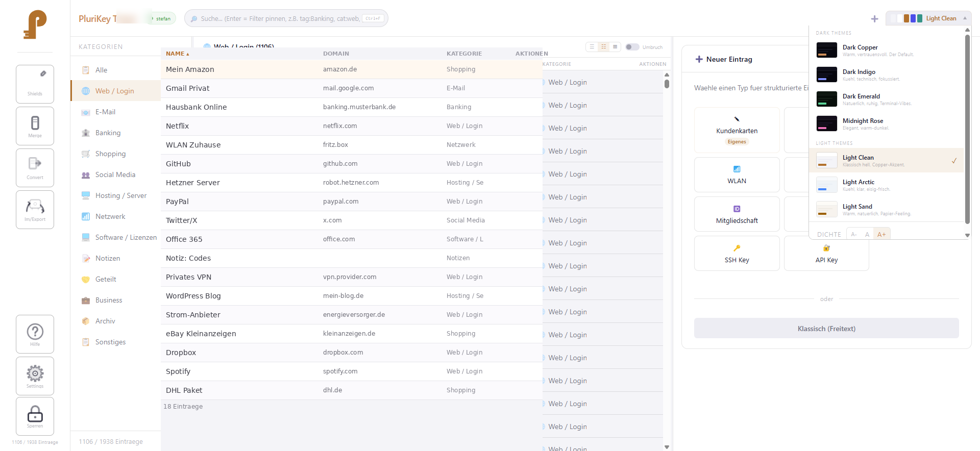Click the entry list scrollbar up arrow
The width and height of the screenshot is (980, 451).
click(x=667, y=74)
